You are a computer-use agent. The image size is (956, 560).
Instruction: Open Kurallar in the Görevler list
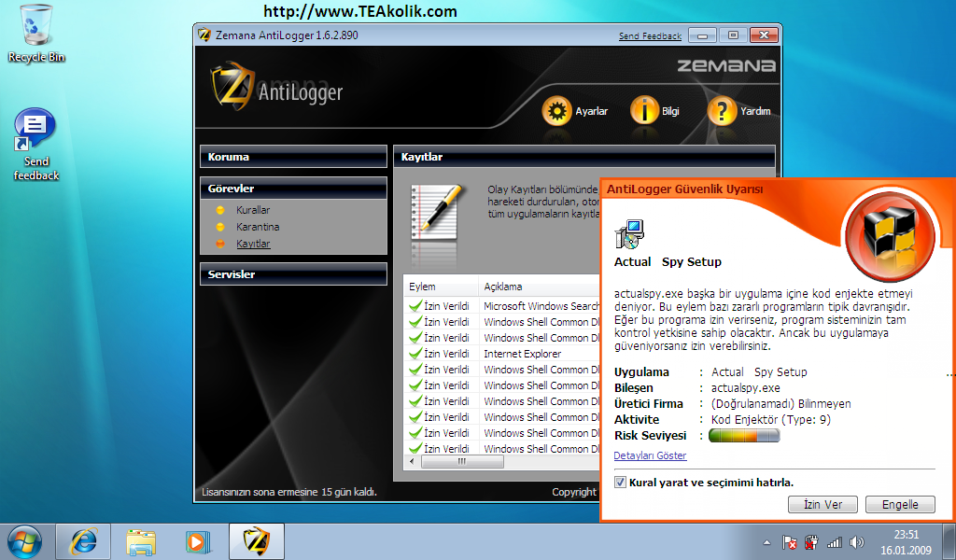pos(253,210)
